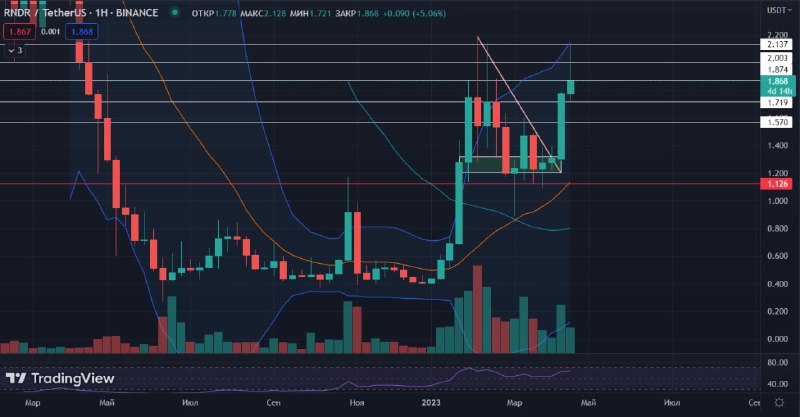Click the МИН 1.721 low value
The width and height of the screenshot is (800, 417).
310,13
